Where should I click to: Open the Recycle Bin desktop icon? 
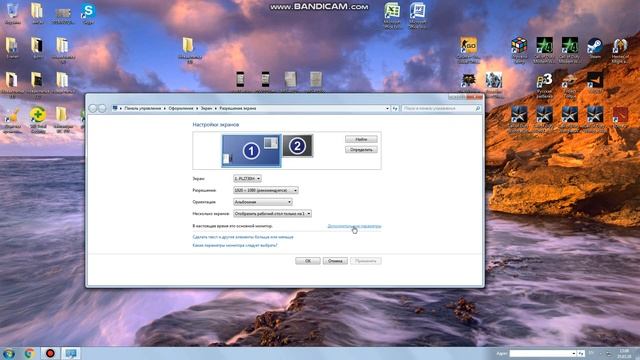pyautogui.click(x=12, y=13)
